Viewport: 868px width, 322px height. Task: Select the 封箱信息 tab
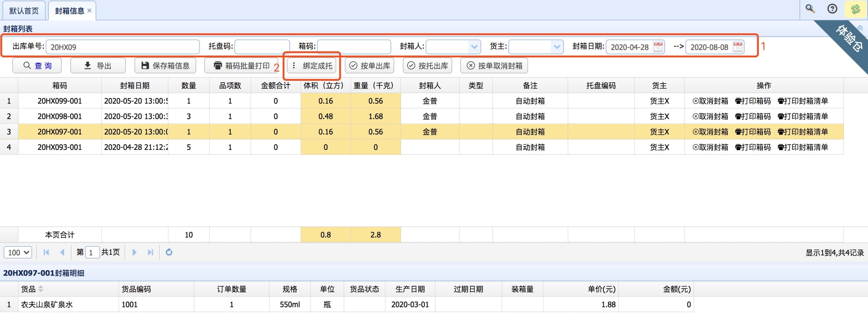[x=69, y=11]
